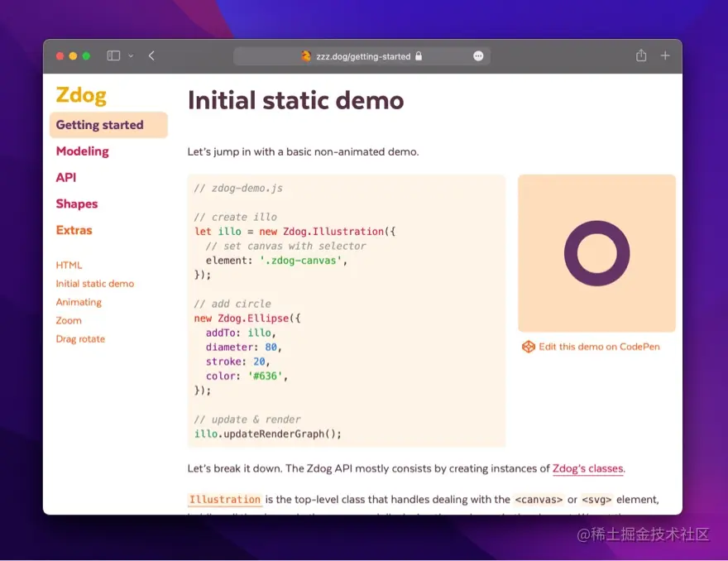728x561 pixels.
Task: Click the color '#636' value in code
Action: coord(265,376)
